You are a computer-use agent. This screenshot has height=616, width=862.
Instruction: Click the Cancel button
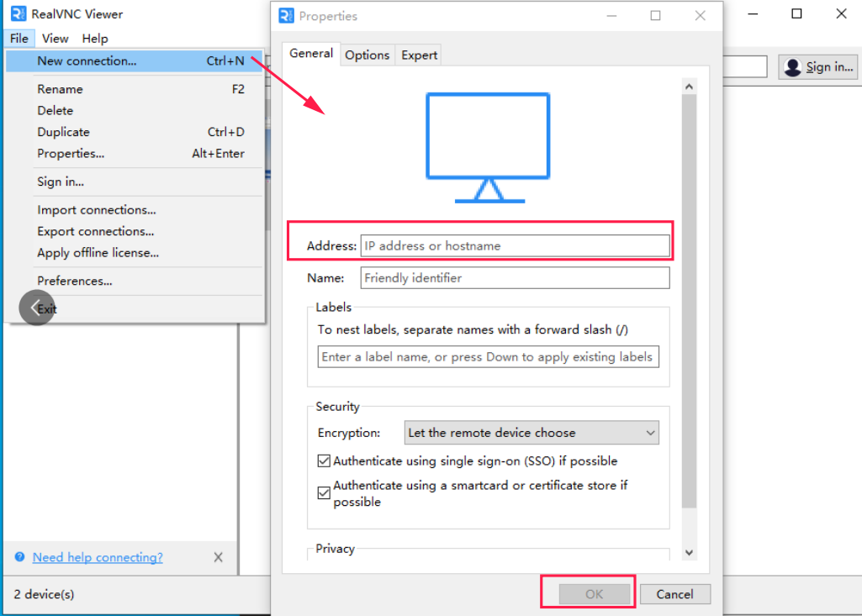[675, 594]
